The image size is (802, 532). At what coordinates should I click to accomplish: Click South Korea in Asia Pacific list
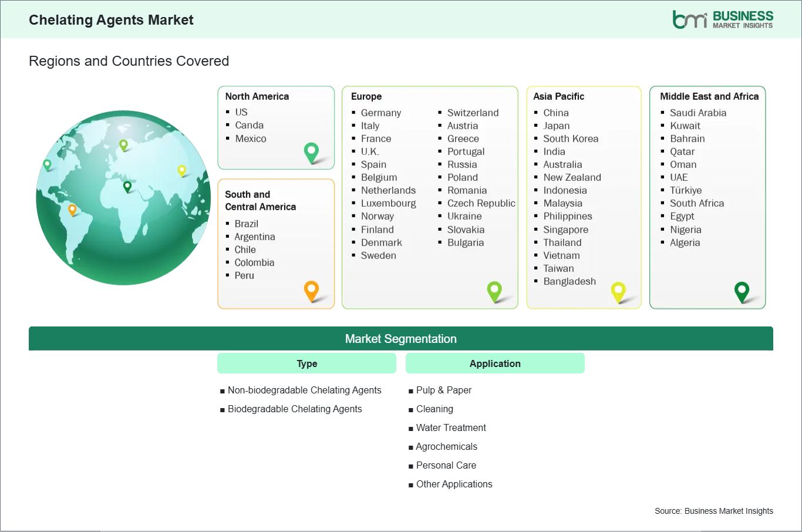click(x=571, y=139)
